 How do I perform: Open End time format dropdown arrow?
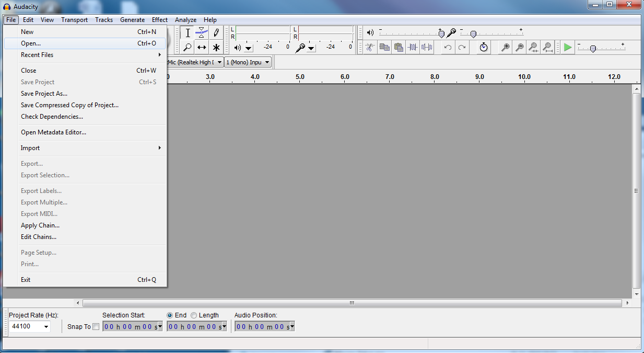click(225, 327)
